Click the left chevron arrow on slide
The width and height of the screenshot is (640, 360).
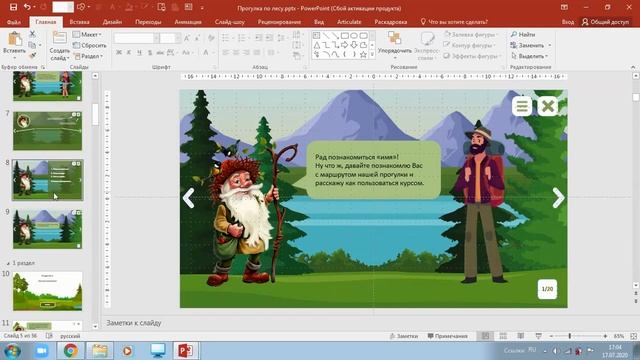[188, 198]
